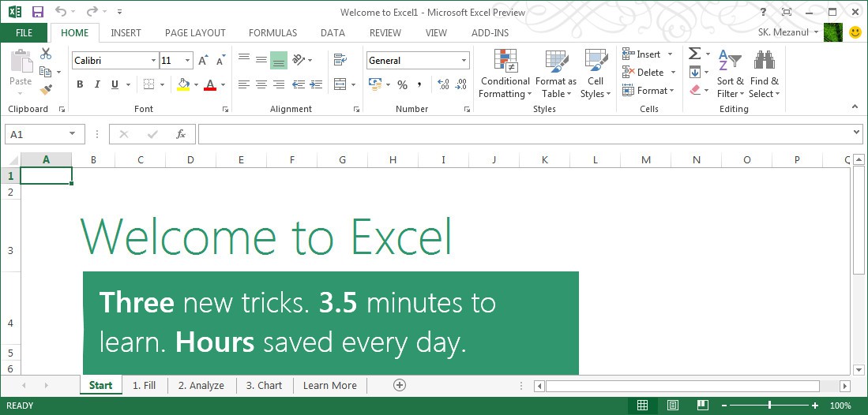Viewport: 868px width, 415px height.
Task: Toggle Underline formatting
Action: tap(115, 84)
